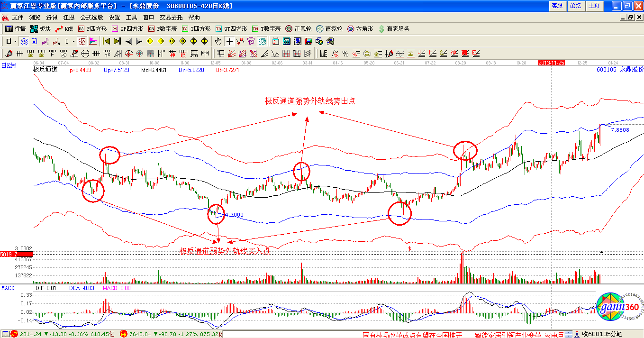Toggle the crosshair cursor tool
This screenshot has width=644, height=338.
click(229, 41)
